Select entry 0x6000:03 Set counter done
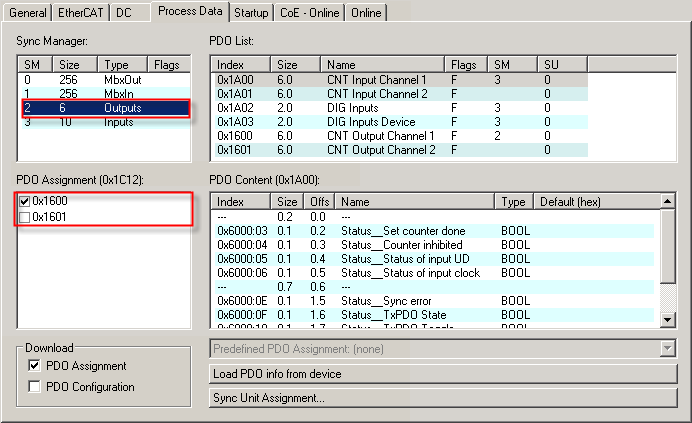 [x=434, y=231]
